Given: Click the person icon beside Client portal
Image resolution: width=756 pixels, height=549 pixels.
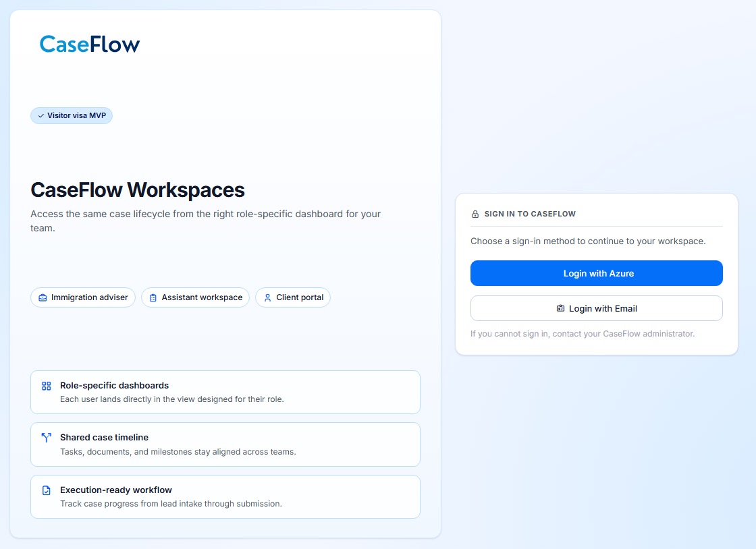Looking at the screenshot, I should 267,297.
